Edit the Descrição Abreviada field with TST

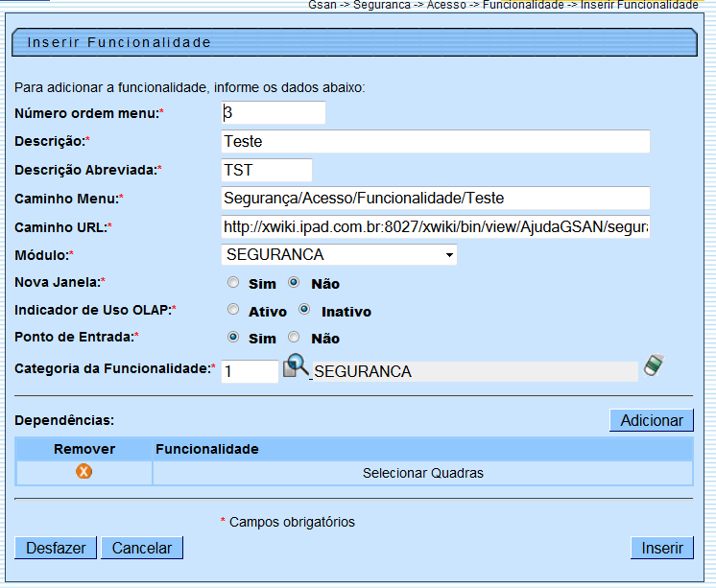click(x=267, y=170)
